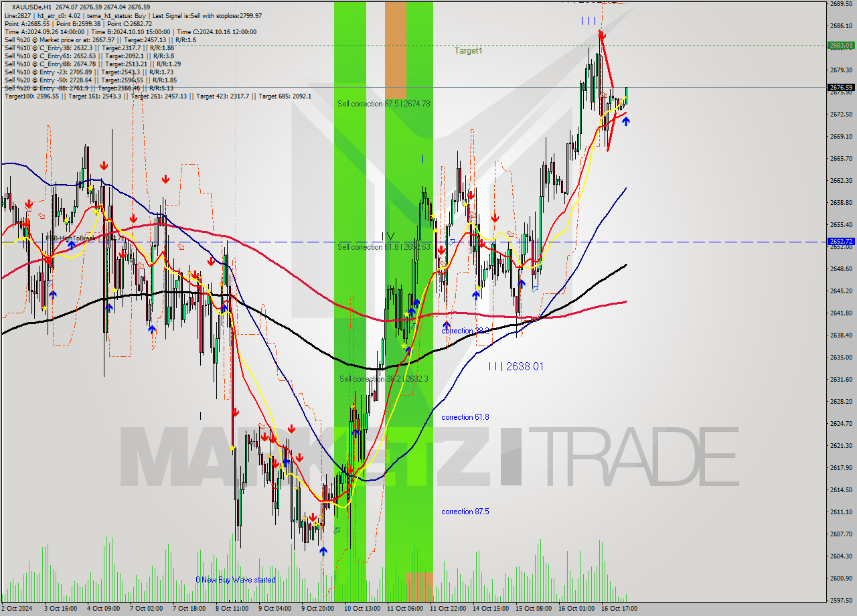Click the 'Sell correction 61.8 | 2652.63' label

point(384,247)
